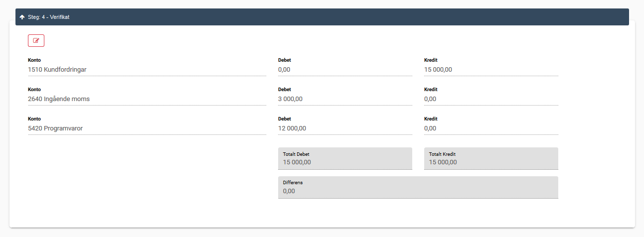The image size is (644, 237).
Task: Click the 'Steg: 4 - Verifikat' header title
Action: coord(48,17)
